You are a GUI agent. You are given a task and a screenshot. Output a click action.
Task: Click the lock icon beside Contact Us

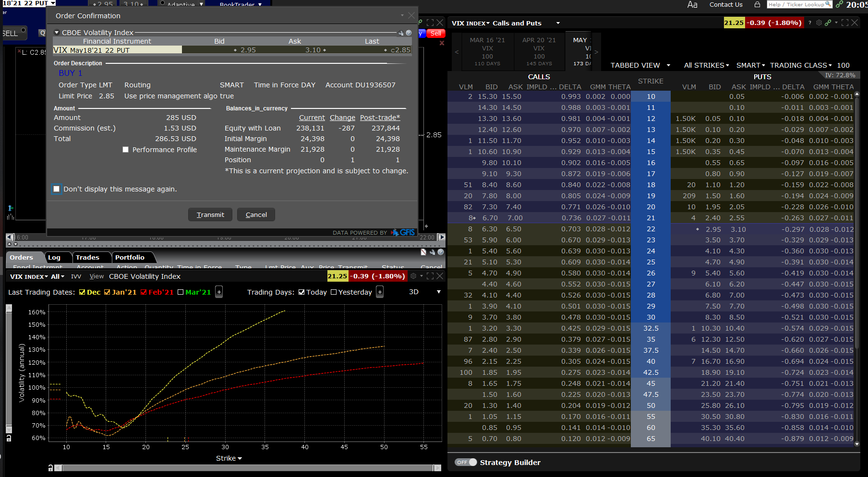(757, 4)
